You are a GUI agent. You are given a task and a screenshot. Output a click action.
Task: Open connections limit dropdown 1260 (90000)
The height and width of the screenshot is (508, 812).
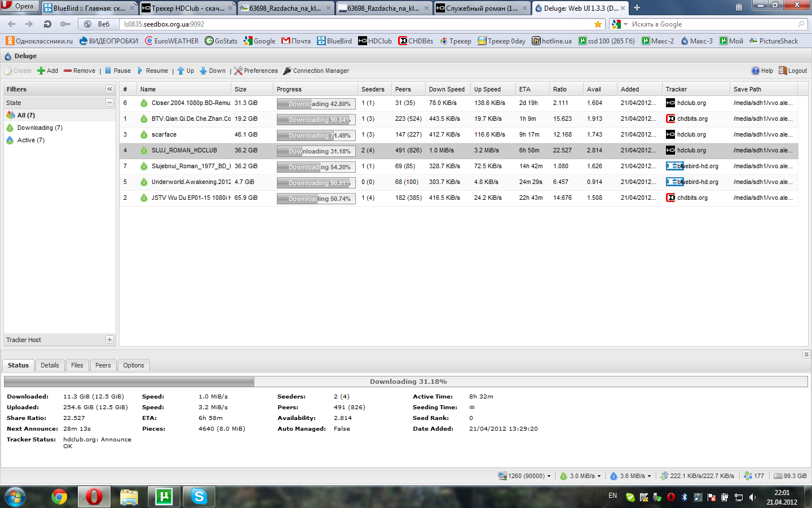point(524,476)
